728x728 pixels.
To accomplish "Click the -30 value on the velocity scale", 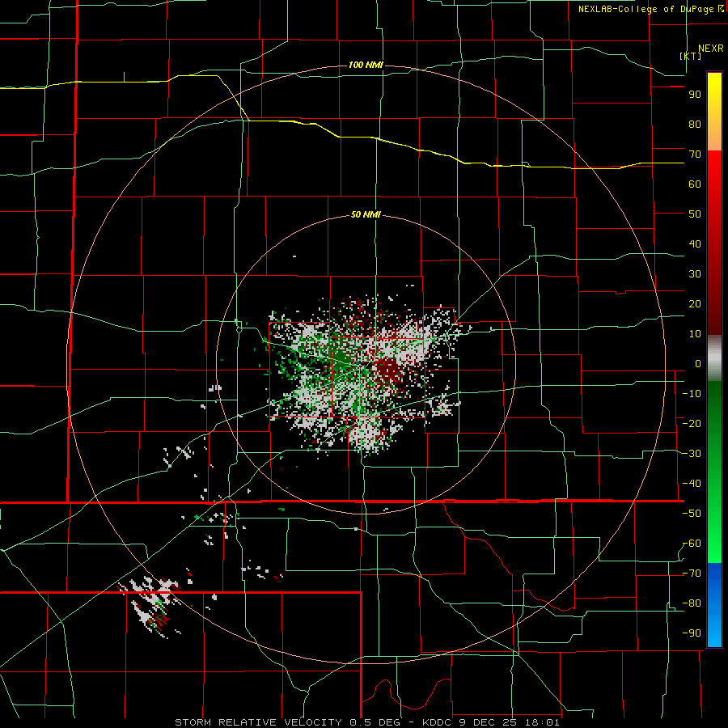I will (x=692, y=454).
